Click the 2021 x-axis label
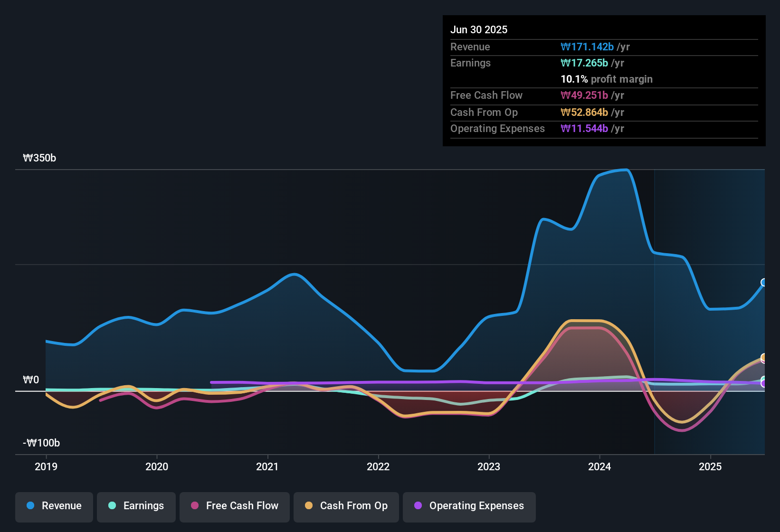 [x=267, y=466]
